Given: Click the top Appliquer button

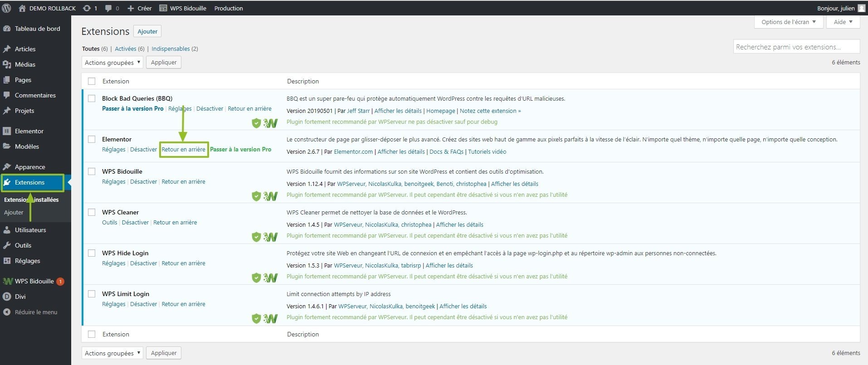Looking at the screenshot, I should [x=164, y=63].
